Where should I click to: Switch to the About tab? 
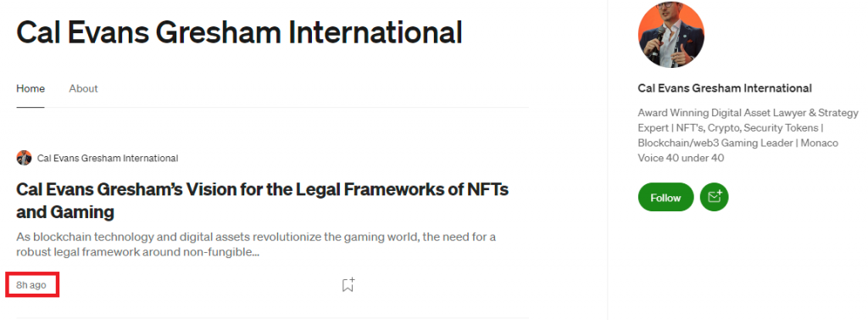point(84,89)
